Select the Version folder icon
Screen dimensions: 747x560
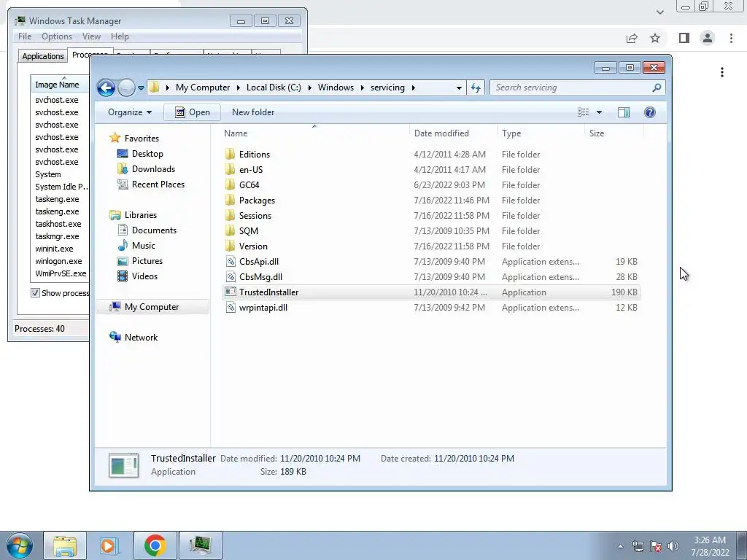(230, 246)
